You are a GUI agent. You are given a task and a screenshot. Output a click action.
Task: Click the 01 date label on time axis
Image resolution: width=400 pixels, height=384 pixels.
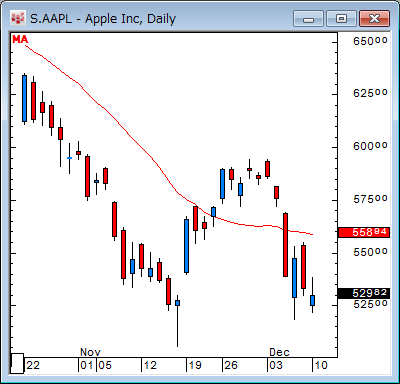coord(87,366)
